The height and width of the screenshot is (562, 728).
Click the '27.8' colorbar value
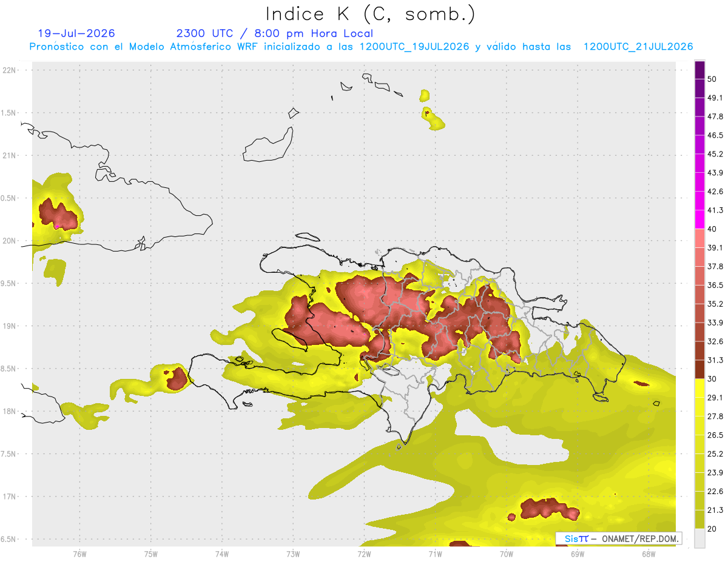tap(715, 416)
